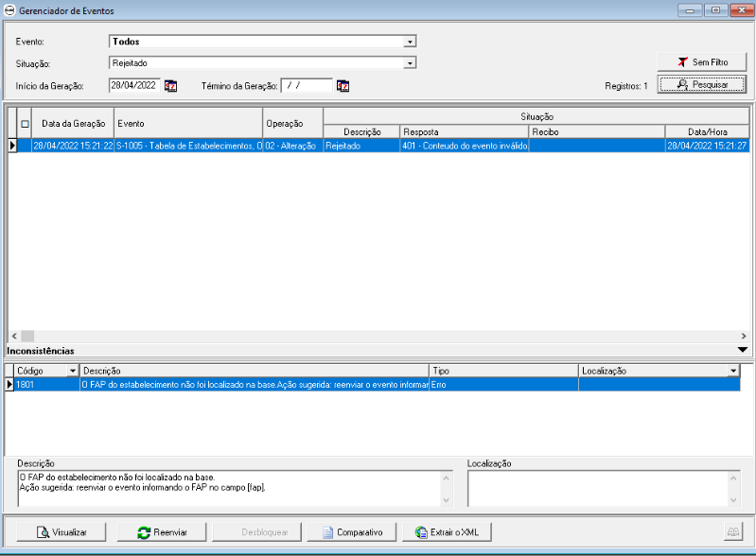Expand the Evento dropdown list
The width and height of the screenshot is (756, 556).
pos(410,42)
